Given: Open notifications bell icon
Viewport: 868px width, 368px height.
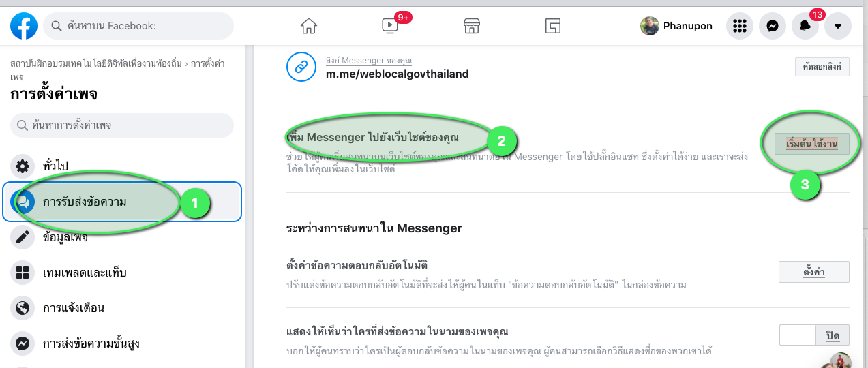Looking at the screenshot, I should coord(805,26).
